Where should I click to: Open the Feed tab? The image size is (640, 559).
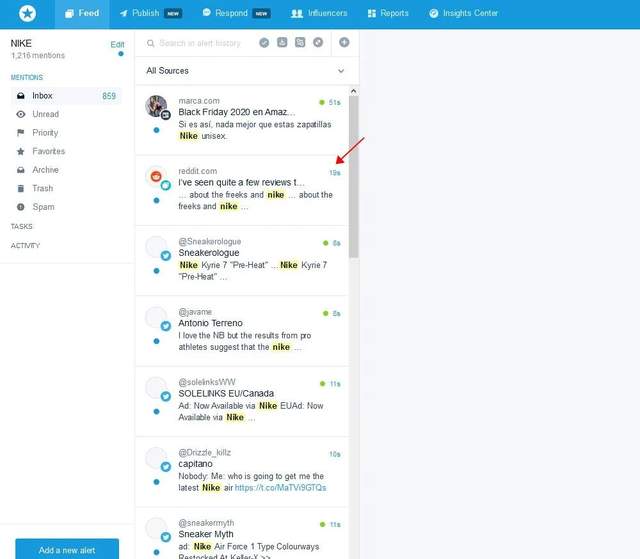coord(82,14)
